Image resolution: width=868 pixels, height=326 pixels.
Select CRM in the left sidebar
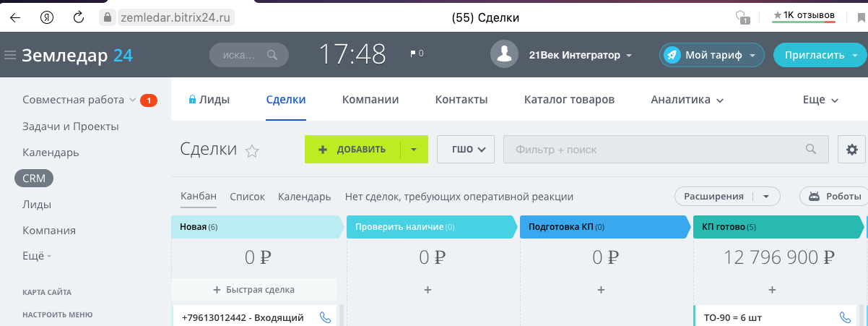34,179
